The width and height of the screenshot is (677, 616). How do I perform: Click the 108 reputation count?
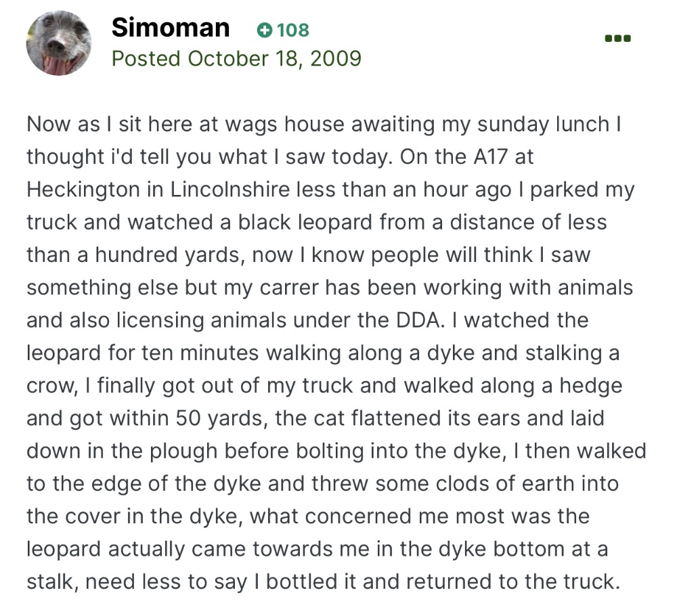point(293,30)
